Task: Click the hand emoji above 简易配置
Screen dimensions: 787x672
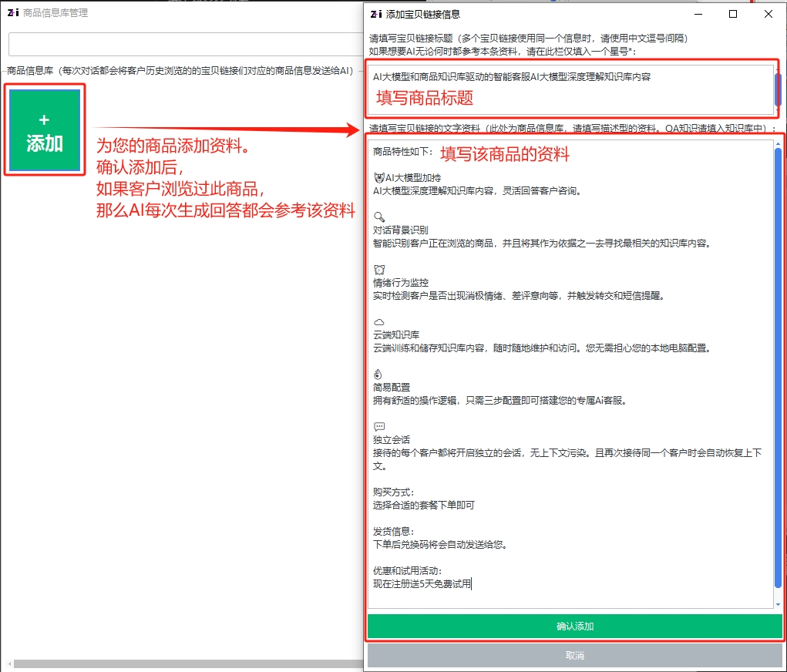Action: point(378,374)
